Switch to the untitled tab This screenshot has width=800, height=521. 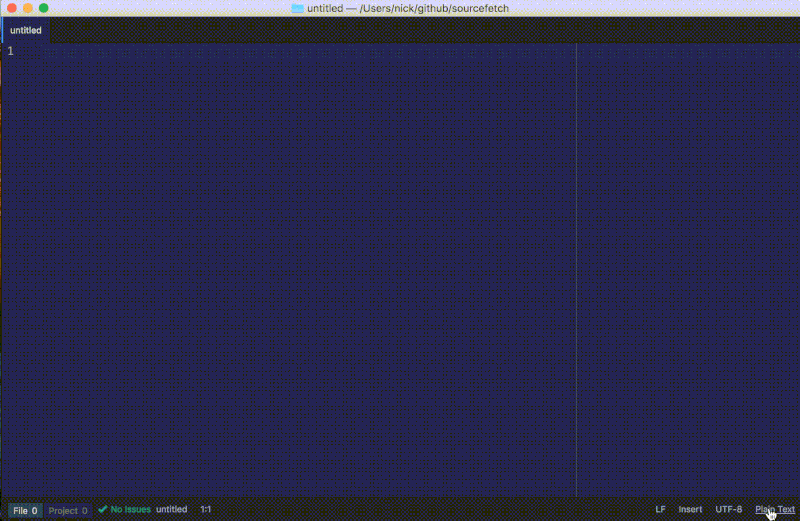point(26,30)
